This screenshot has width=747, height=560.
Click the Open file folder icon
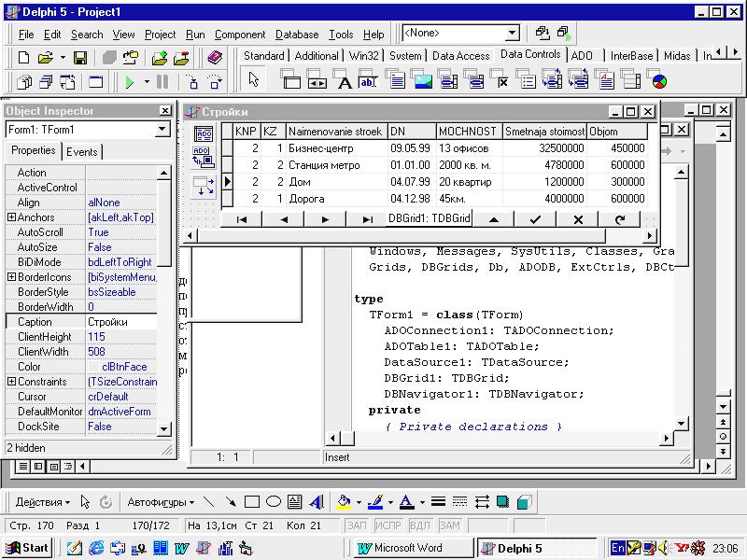[x=45, y=58]
